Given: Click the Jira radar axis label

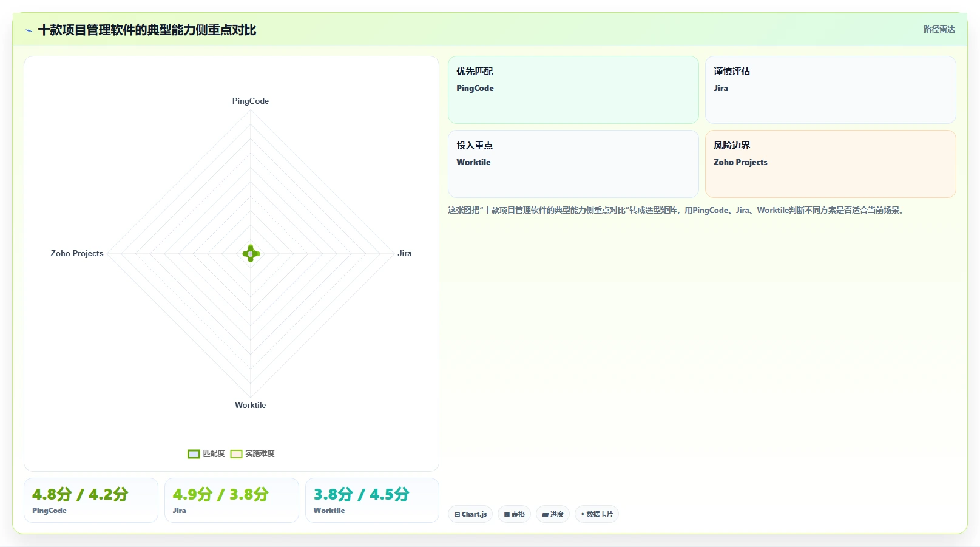Looking at the screenshot, I should point(404,253).
